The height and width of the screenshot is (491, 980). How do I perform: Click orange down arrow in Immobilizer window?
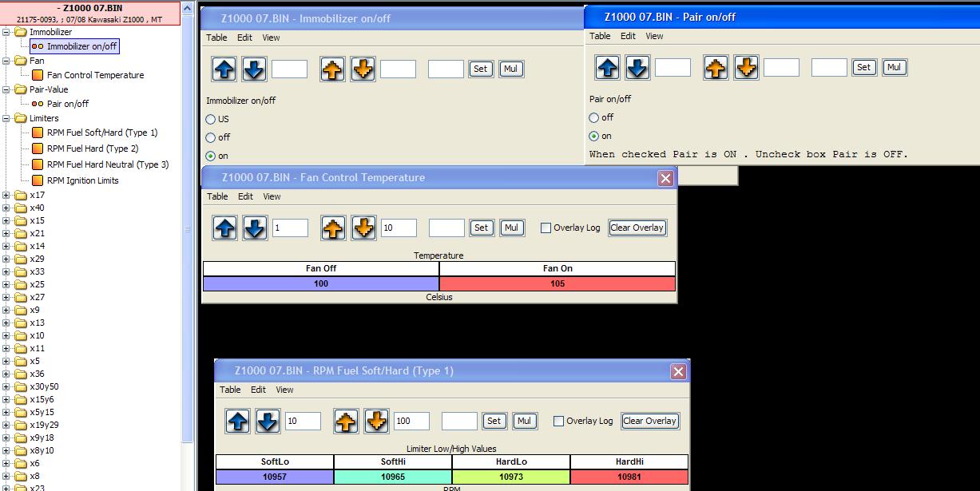[x=362, y=69]
